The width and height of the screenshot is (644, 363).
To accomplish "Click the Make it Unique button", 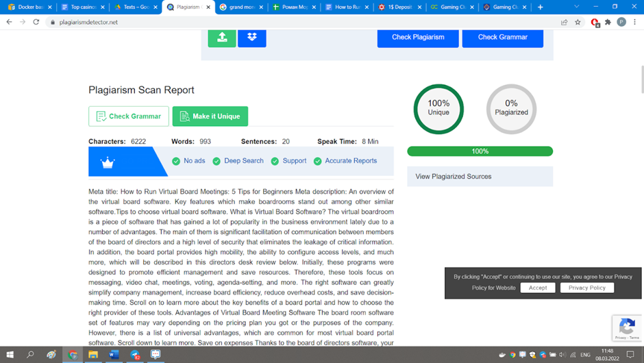I will (x=210, y=116).
